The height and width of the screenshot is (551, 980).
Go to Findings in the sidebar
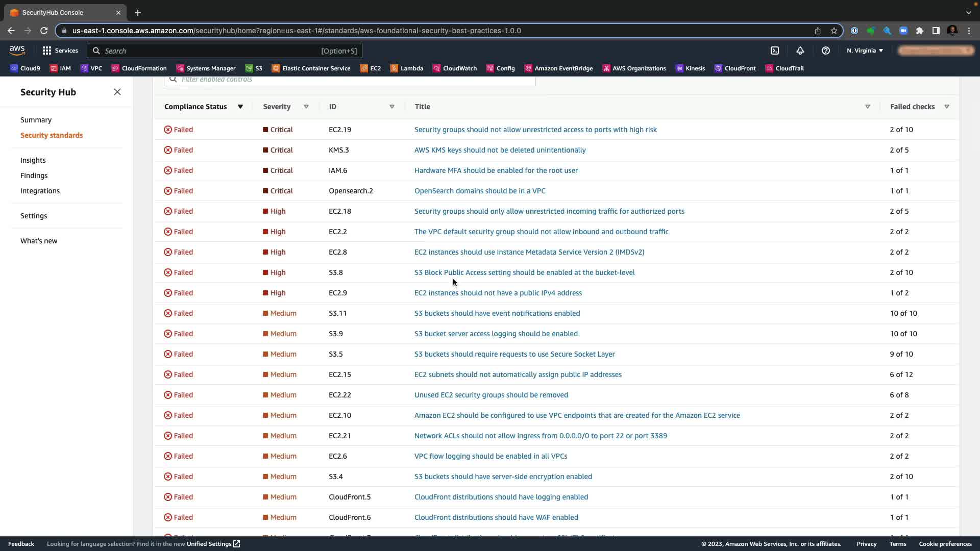34,176
